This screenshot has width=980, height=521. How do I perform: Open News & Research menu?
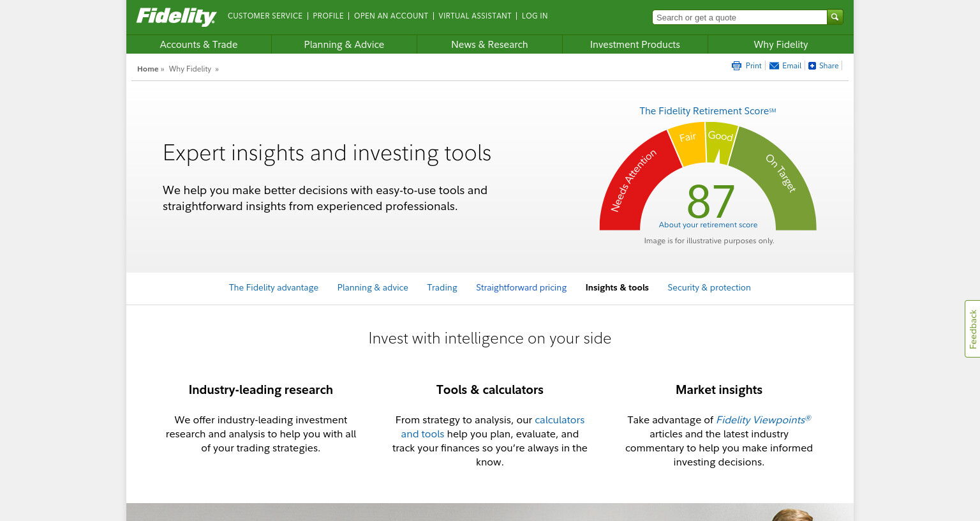pyautogui.click(x=489, y=45)
